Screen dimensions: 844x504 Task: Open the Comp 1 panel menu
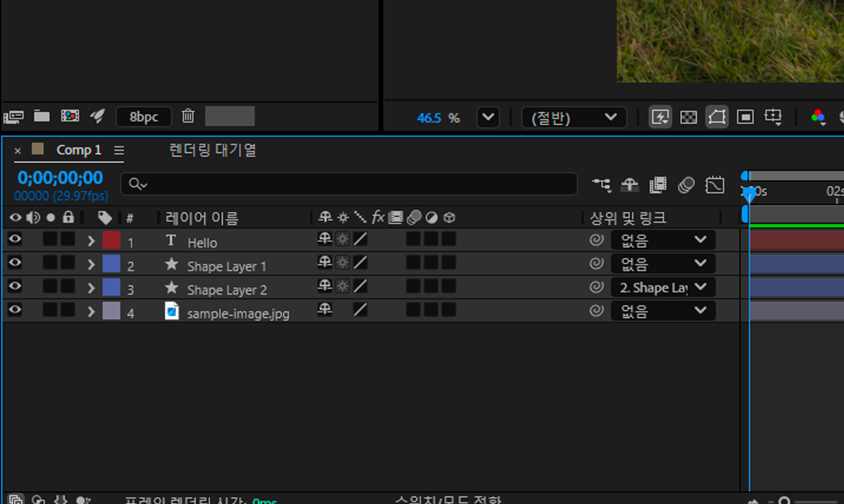[119, 151]
